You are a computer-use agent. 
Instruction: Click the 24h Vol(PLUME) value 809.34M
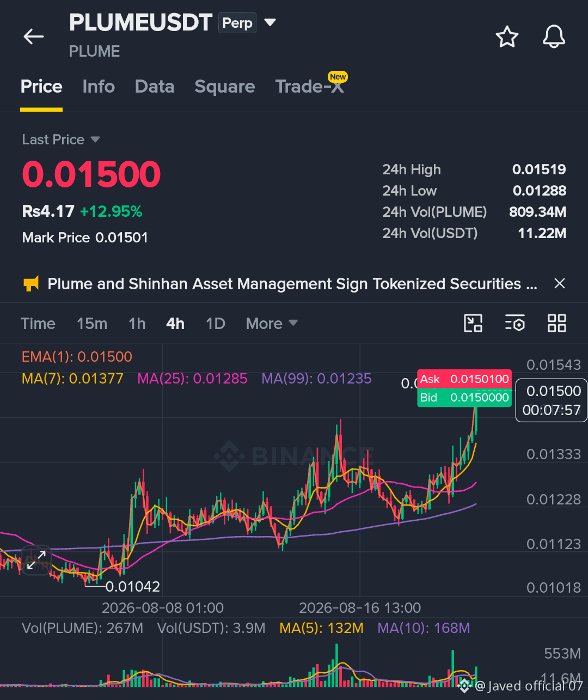point(538,212)
